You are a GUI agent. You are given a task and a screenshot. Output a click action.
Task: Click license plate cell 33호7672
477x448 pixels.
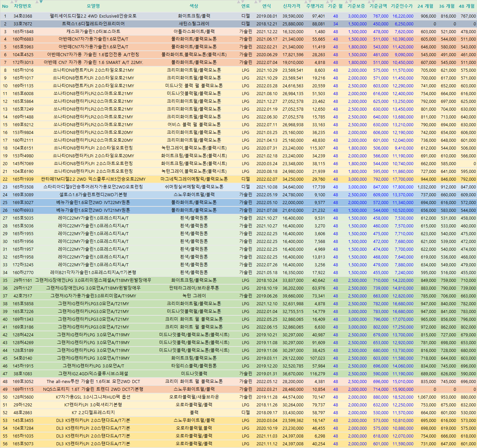pos(23,24)
